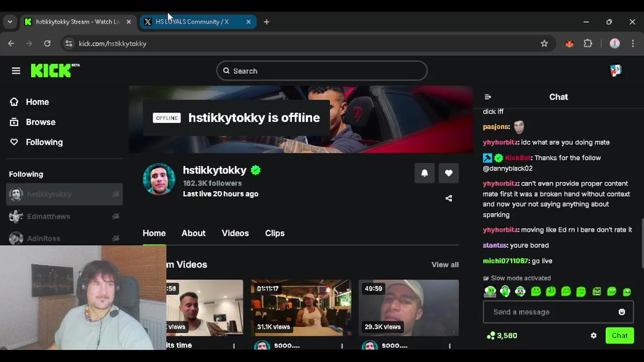Click the notification bell for hstikkytokky
644x362 pixels.
click(x=425, y=173)
